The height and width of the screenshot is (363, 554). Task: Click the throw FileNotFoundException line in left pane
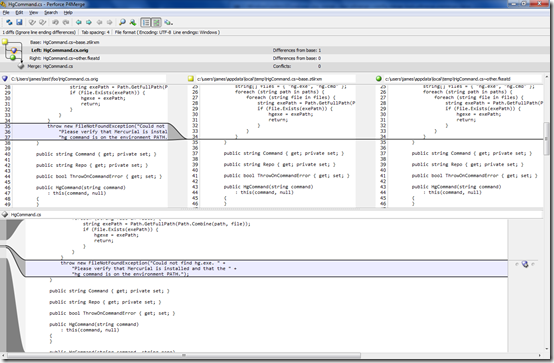click(106, 126)
